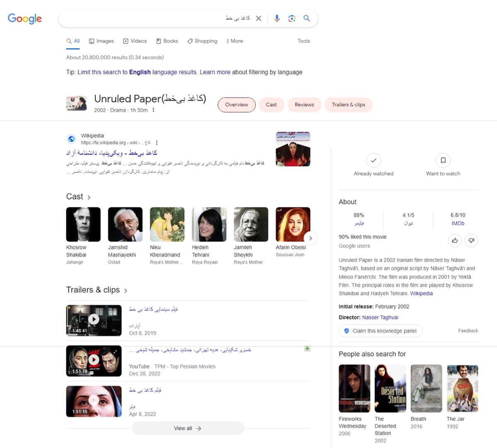The image size is (497, 448).
Task: Open the Unruled Paper title thumbnail
Action: (77, 103)
